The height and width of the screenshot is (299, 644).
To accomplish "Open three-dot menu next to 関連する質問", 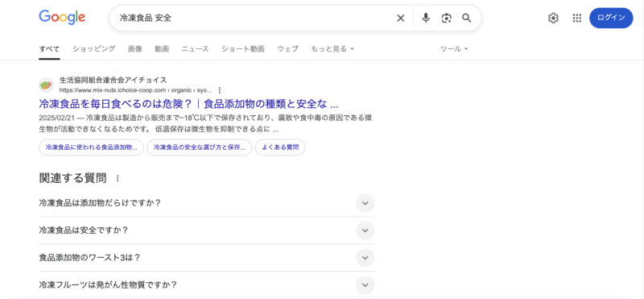I will coord(118,178).
